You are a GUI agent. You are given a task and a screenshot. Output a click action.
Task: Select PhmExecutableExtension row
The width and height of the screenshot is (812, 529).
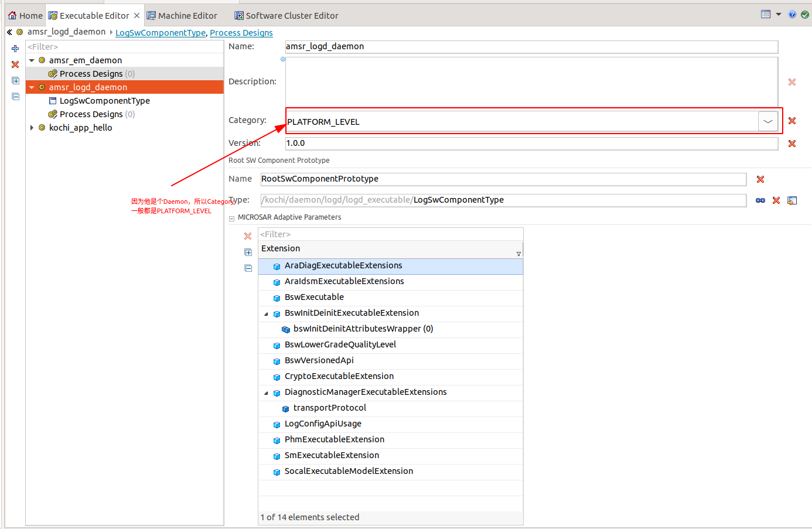[x=390, y=440]
